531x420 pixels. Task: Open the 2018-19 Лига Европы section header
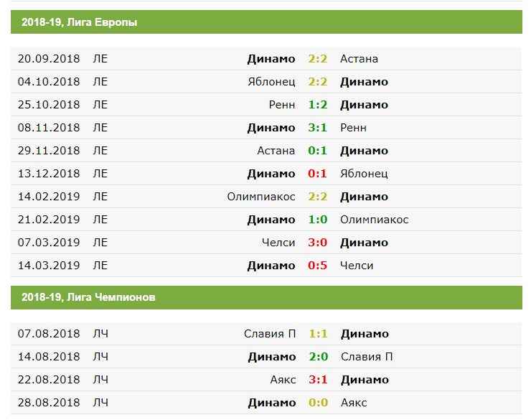click(79, 22)
